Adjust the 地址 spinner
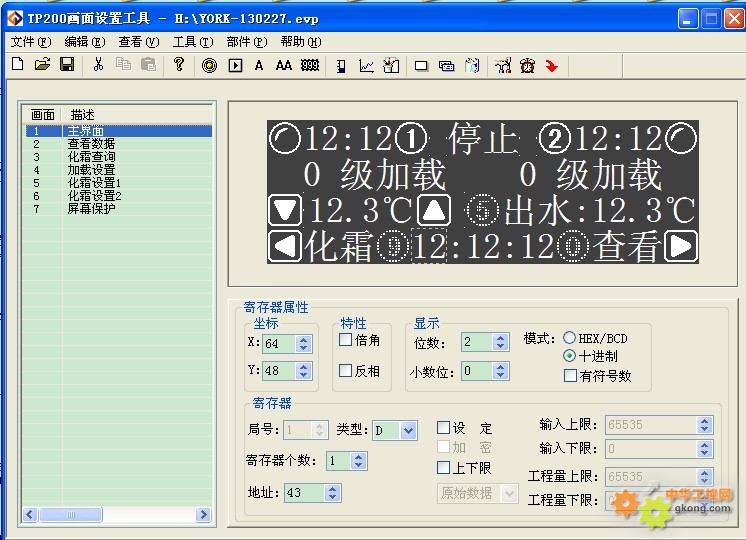The image size is (746, 540). pyautogui.click(x=333, y=492)
